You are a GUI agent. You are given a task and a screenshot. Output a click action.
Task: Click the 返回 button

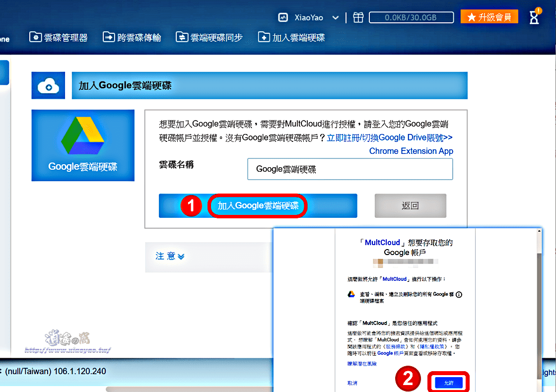[x=410, y=205]
